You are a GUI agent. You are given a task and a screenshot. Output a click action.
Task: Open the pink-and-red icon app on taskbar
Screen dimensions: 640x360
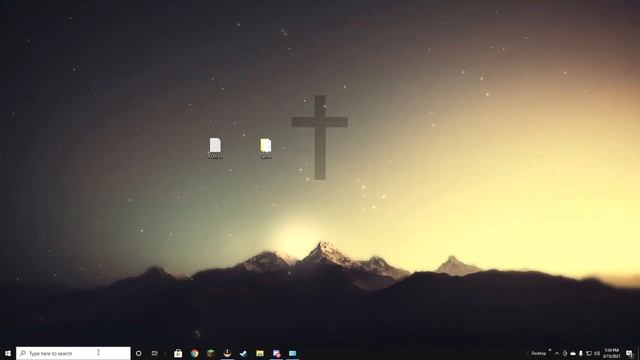[276, 353]
